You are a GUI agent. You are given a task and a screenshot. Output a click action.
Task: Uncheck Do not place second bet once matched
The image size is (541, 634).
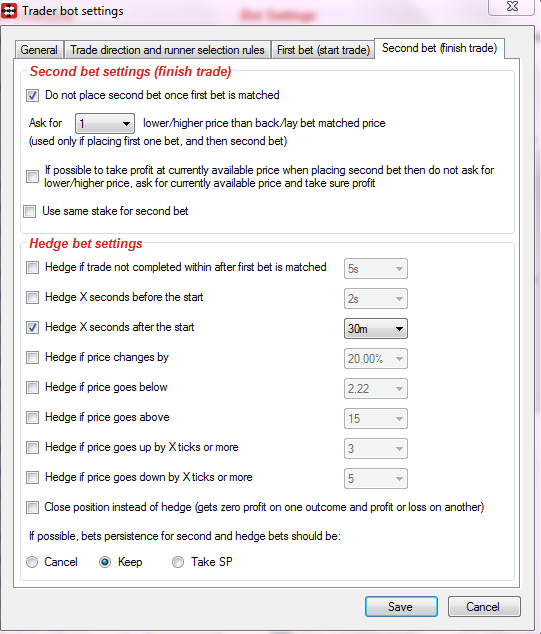coord(32,96)
